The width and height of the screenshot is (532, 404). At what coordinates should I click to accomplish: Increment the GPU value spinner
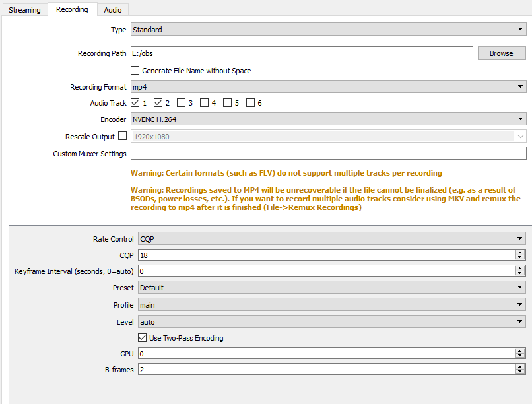pyautogui.click(x=519, y=351)
